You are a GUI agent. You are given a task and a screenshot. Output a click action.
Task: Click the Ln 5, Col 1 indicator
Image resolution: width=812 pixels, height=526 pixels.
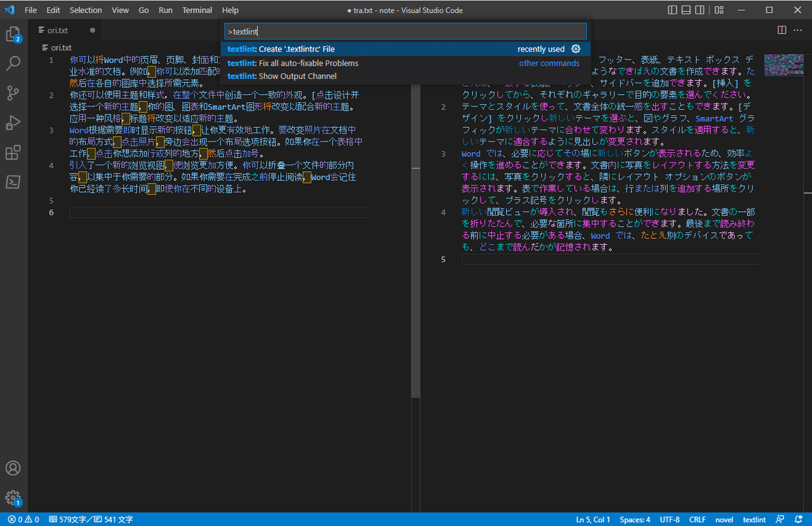(593, 520)
